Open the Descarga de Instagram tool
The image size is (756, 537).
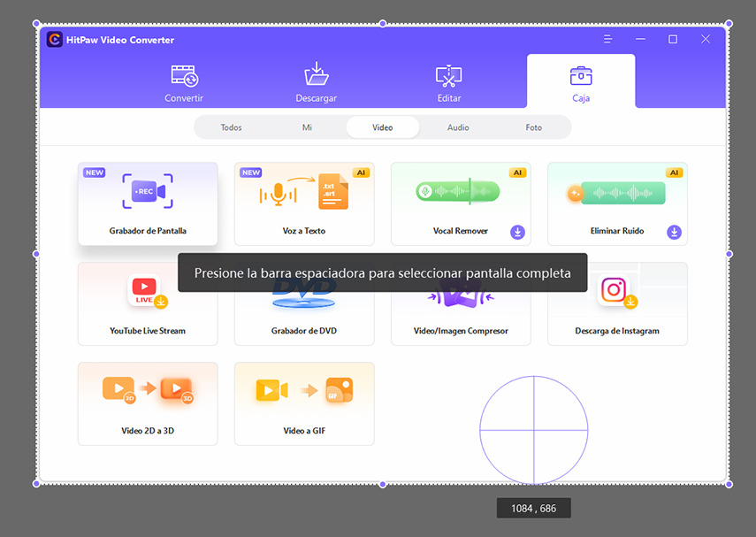[617, 304]
